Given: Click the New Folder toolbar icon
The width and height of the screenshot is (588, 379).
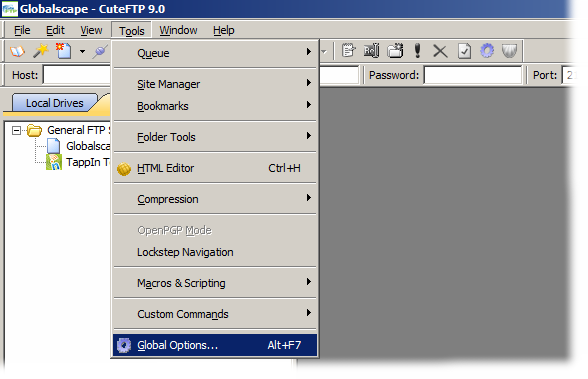Looking at the screenshot, I should (x=395, y=50).
